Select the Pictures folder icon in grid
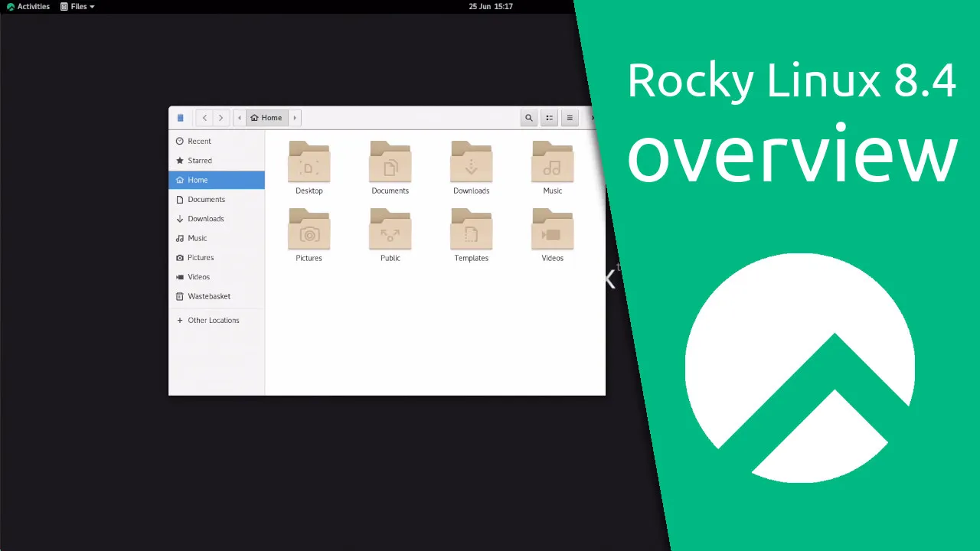The height and width of the screenshot is (551, 980). coord(309,229)
